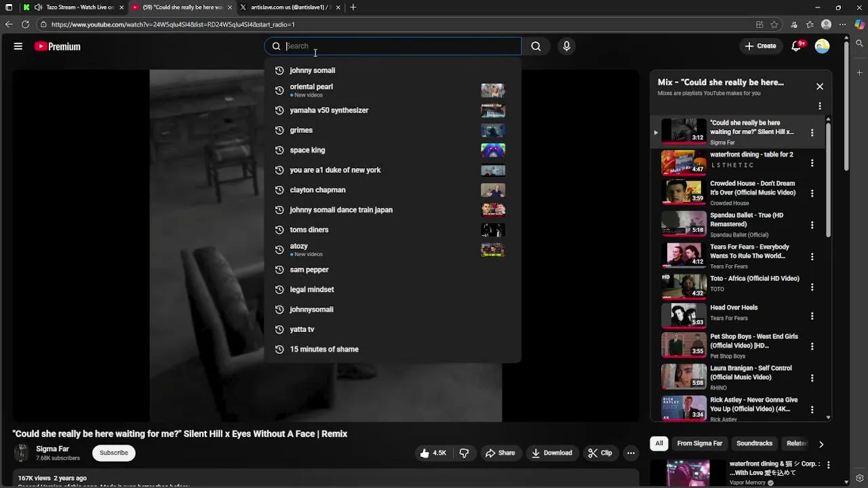Choose 'clayton chapman' search suggestion
868x488 pixels.
tap(393, 190)
